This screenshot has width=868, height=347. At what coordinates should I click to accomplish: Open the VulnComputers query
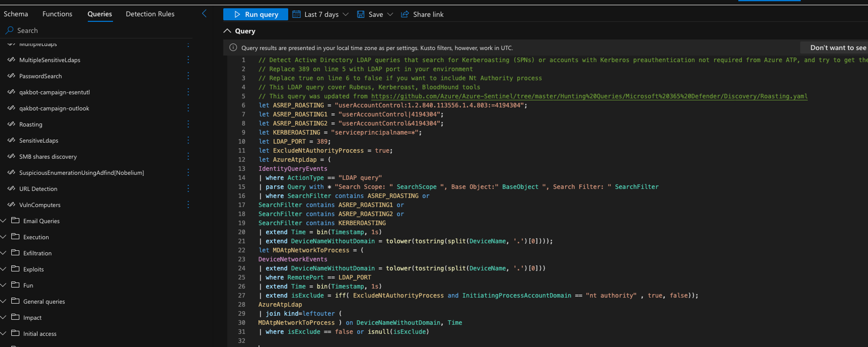40,205
